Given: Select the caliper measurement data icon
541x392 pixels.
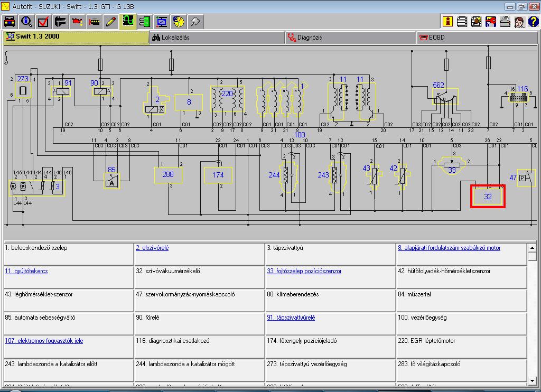Looking at the screenshot, I should coord(60,22).
